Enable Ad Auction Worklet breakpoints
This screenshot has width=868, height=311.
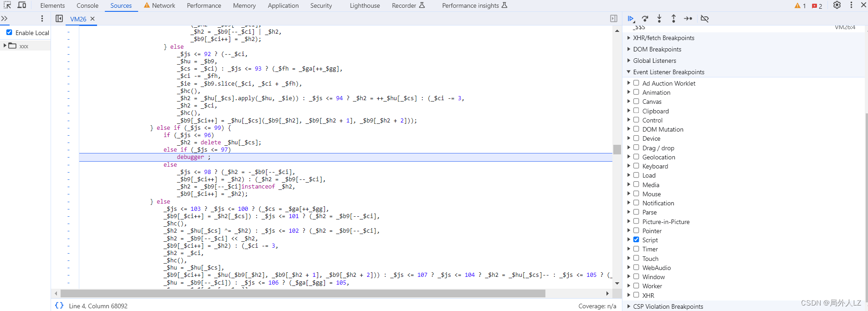636,83
